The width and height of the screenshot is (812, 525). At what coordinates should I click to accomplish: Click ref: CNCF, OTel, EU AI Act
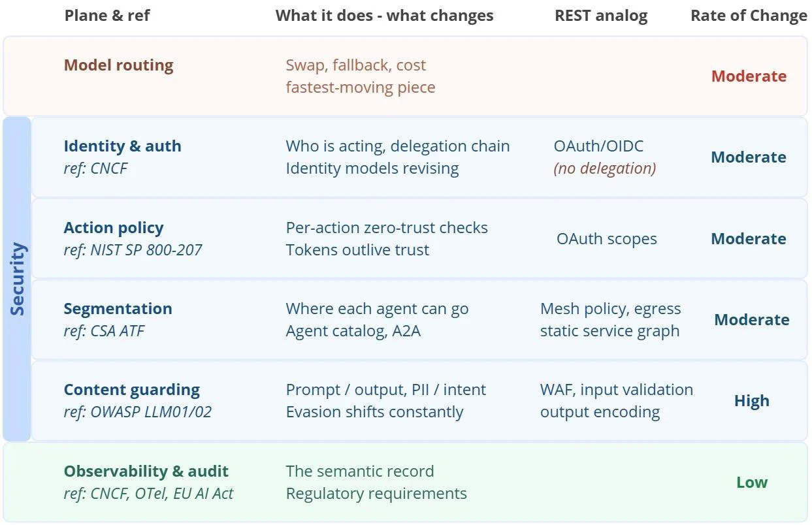pos(148,494)
